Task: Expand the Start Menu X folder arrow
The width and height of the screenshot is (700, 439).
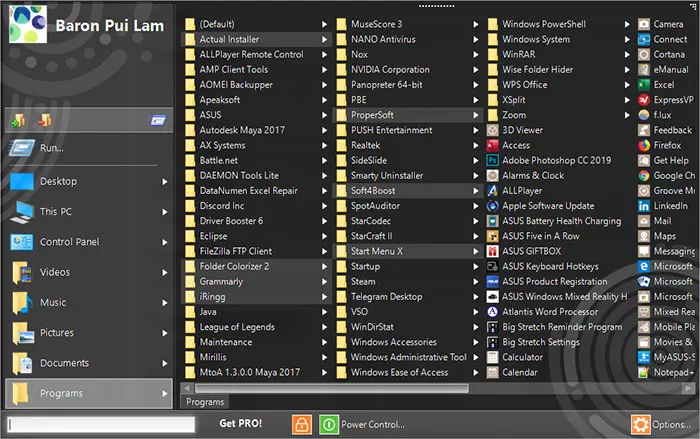Action: coord(476,251)
